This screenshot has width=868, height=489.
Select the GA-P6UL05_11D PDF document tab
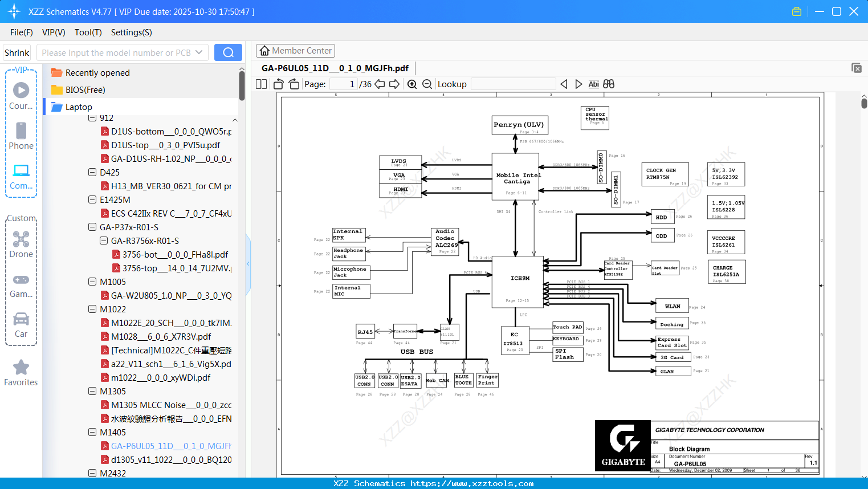pyautogui.click(x=335, y=68)
